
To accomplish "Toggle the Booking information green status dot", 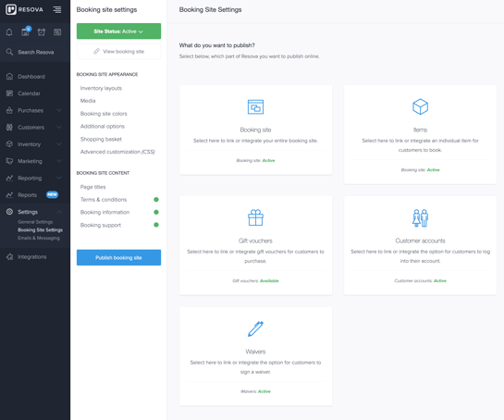I will pyautogui.click(x=156, y=212).
